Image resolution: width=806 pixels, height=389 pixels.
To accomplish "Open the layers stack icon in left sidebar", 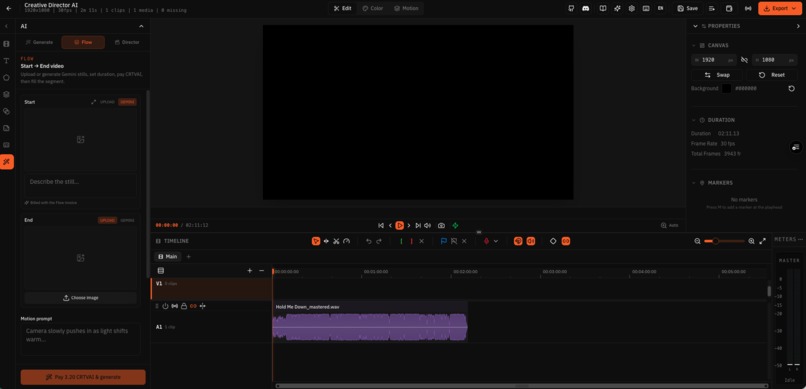I will click(7, 94).
